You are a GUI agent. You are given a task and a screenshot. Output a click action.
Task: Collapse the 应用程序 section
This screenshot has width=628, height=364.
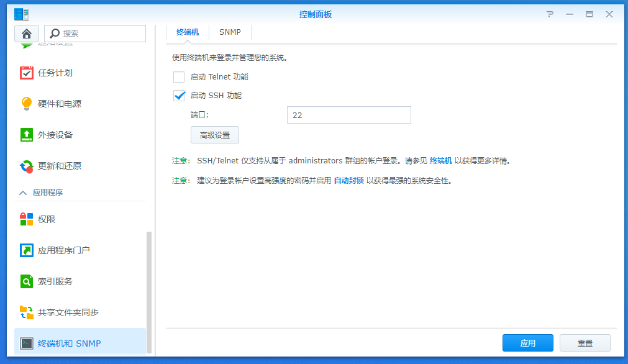pyautogui.click(x=23, y=193)
